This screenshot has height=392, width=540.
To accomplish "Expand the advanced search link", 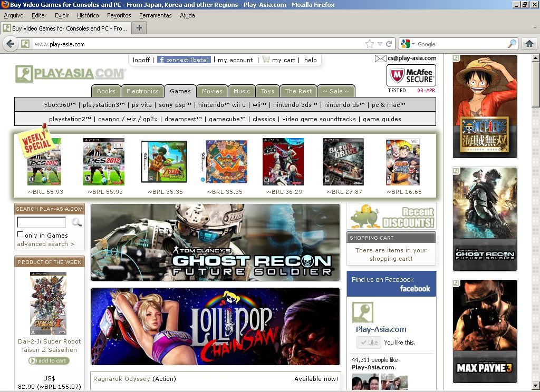I will tap(45, 244).
